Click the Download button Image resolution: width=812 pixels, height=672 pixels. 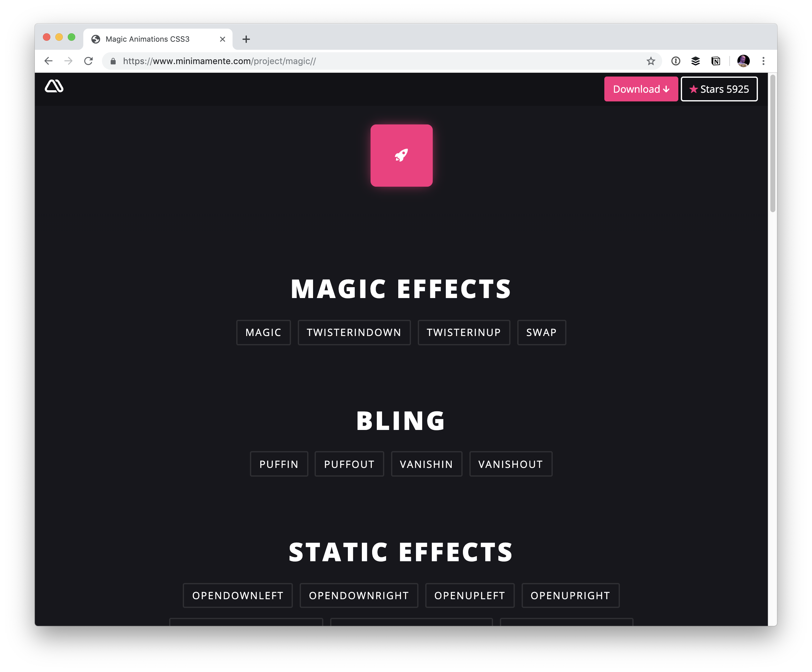click(x=641, y=88)
